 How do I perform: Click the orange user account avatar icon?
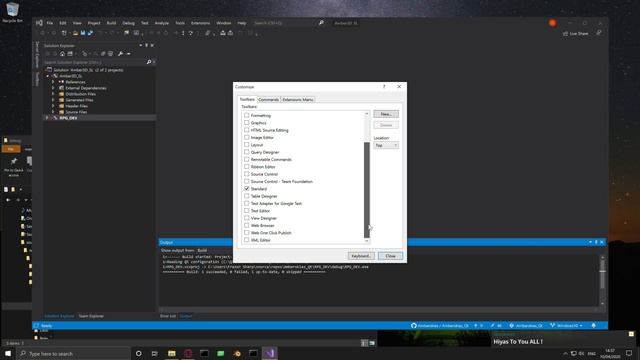pyautogui.click(x=553, y=23)
